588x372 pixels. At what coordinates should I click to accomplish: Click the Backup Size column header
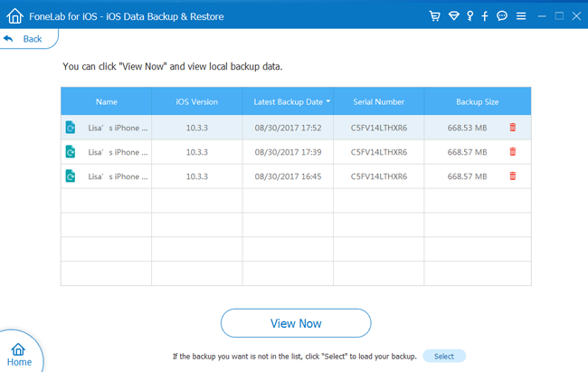[x=478, y=101]
